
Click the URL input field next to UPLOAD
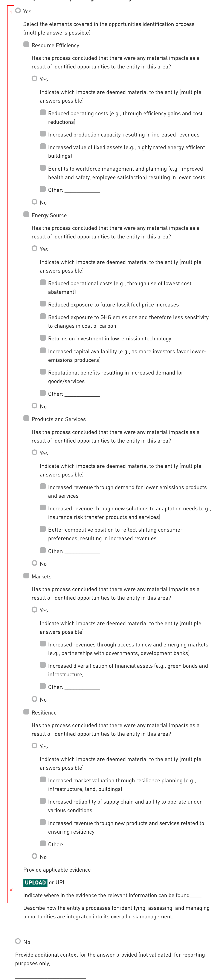click(x=84, y=883)
